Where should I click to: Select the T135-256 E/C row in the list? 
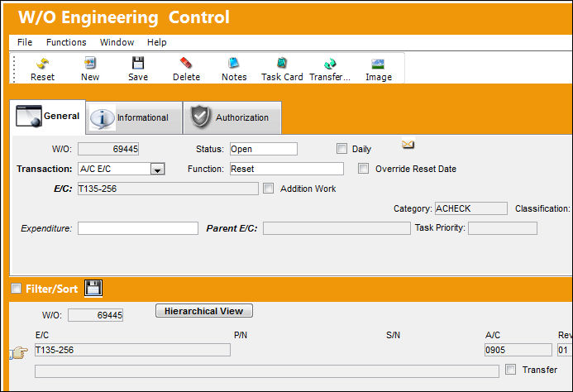click(132, 350)
